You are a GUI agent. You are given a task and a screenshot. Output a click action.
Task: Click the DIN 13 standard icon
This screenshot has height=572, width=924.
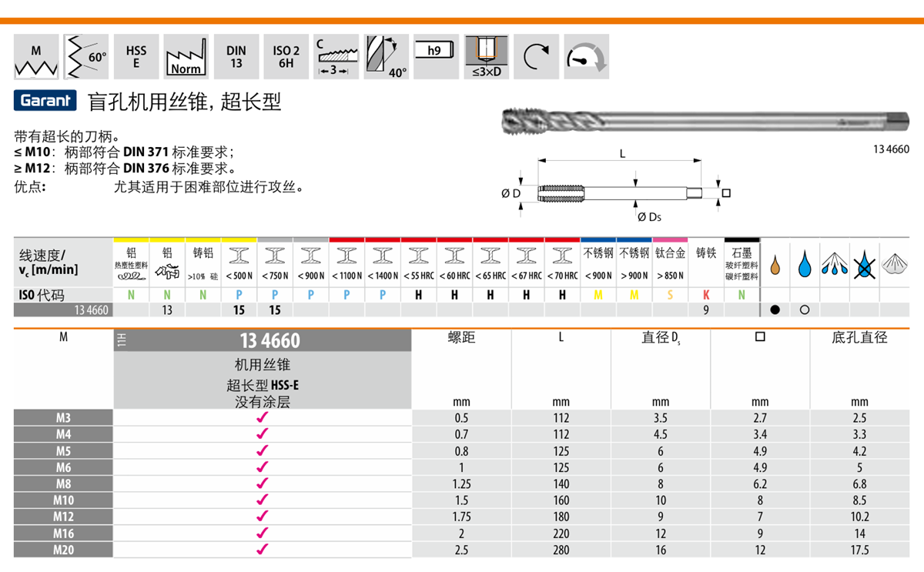(236, 56)
